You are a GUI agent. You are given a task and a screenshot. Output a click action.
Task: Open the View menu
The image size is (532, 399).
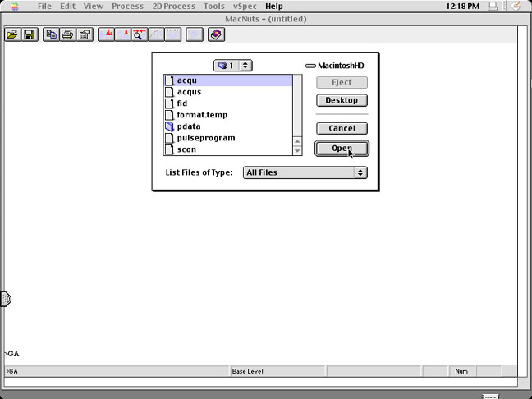point(94,6)
